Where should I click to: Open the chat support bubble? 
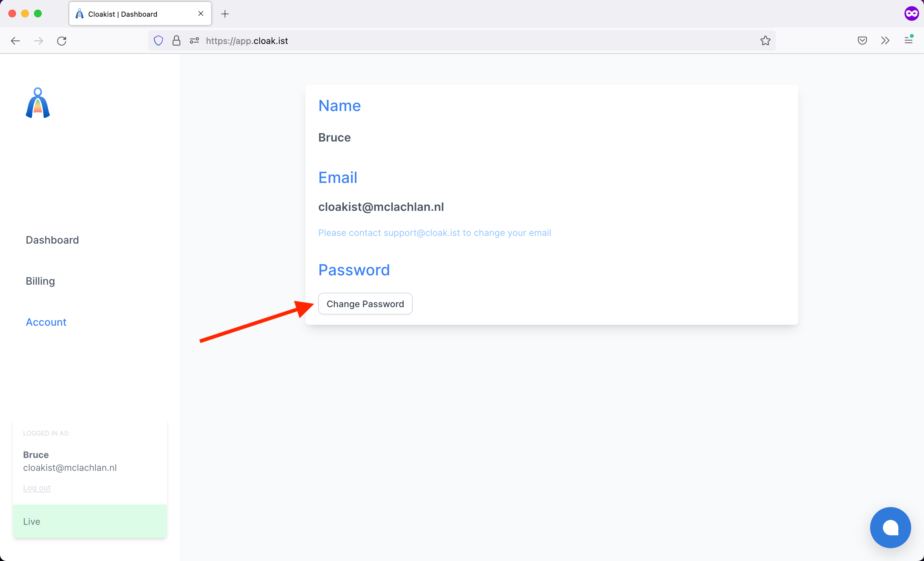pyautogui.click(x=890, y=527)
